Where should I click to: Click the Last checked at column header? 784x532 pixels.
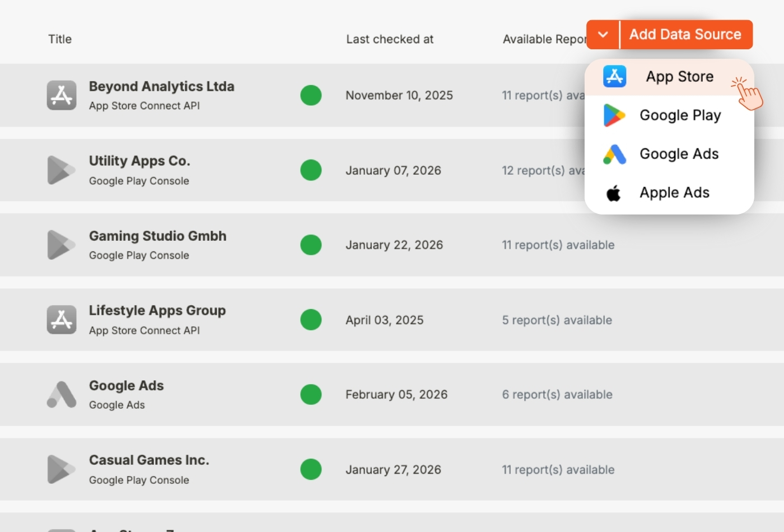tap(390, 39)
